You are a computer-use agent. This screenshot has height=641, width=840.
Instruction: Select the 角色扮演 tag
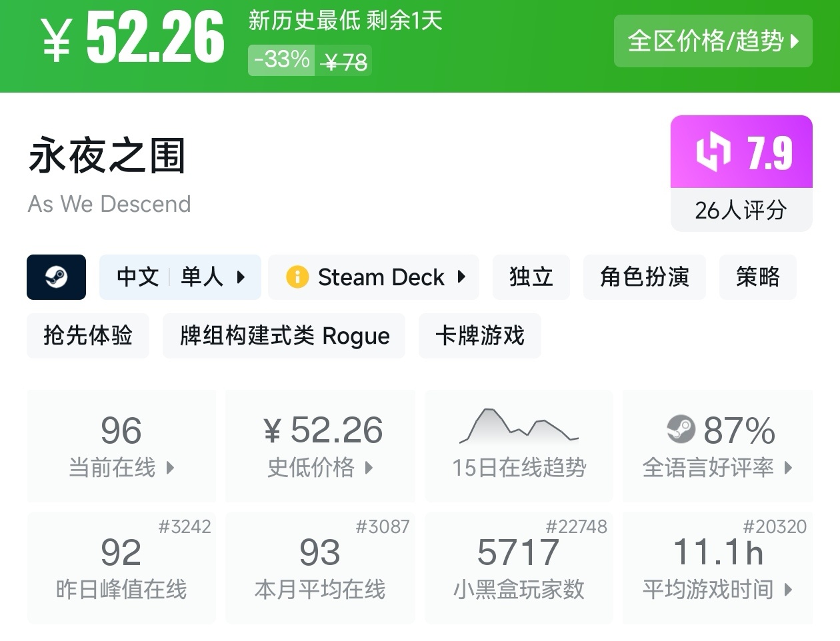(x=644, y=277)
